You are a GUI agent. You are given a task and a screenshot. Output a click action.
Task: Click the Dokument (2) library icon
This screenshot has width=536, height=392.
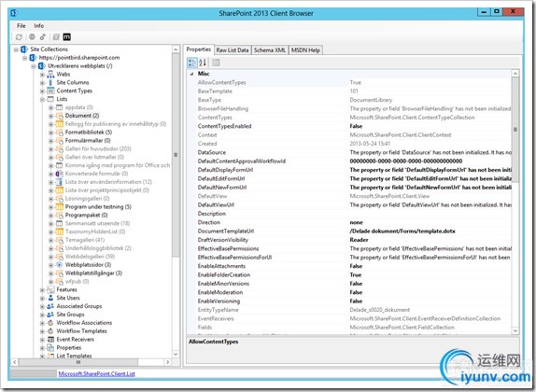click(60, 116)
